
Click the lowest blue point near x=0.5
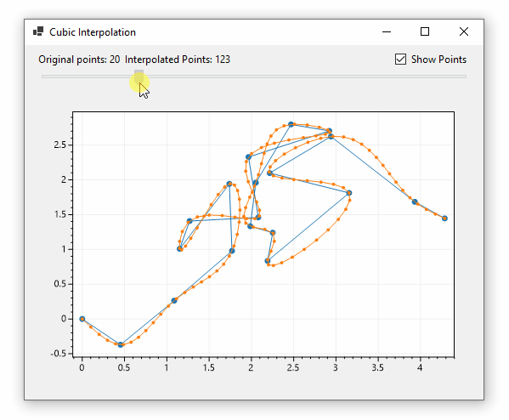pyautogui.click(x=121, y=344)
